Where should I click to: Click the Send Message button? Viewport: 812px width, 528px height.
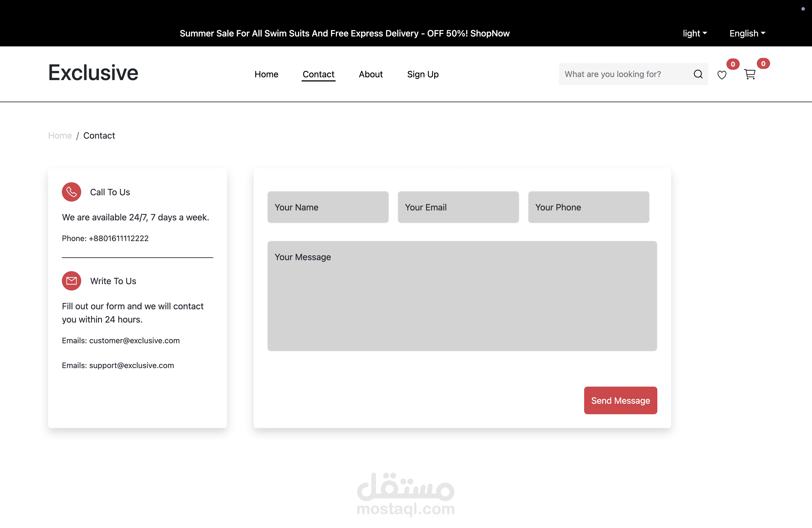pyautogui.click(x=620, y=400)
